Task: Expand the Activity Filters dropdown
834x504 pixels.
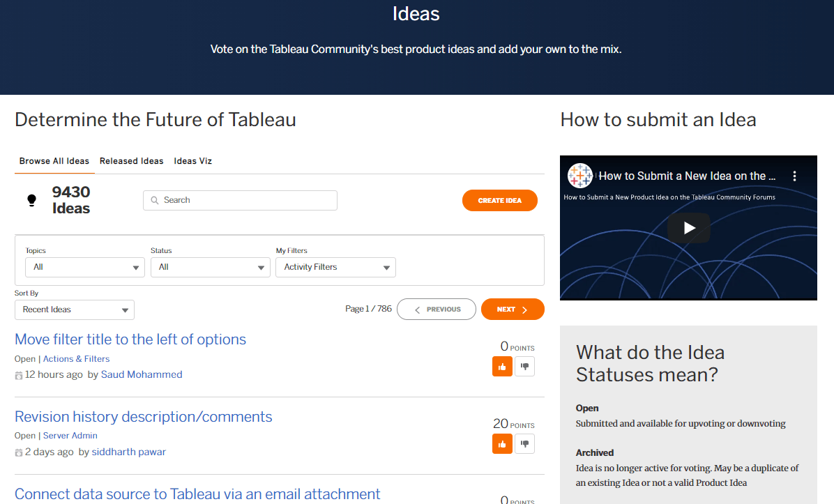Action: coord(335,267)
